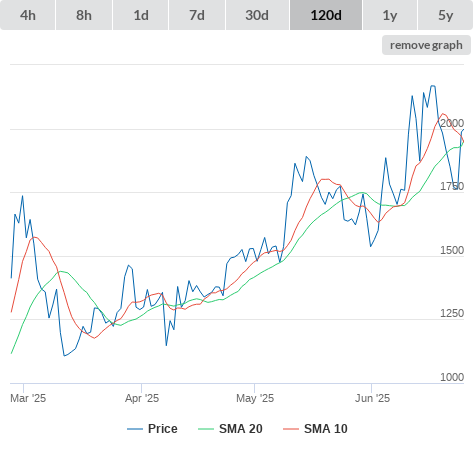Image resolution: width=474 pixels, height=455 pixels.
Task: Click the green SMA 20 legend swatch
Action: (x=206, y=429)
